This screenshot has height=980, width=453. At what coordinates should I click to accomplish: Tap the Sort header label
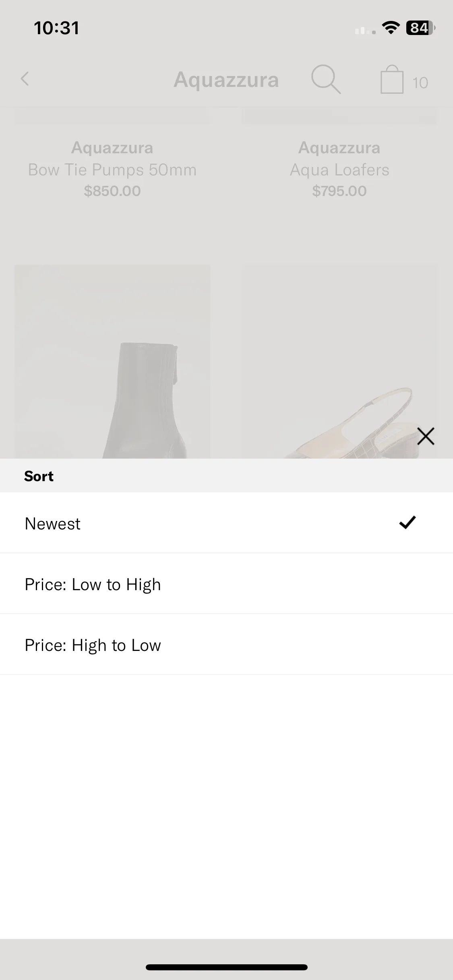point(39,476)
